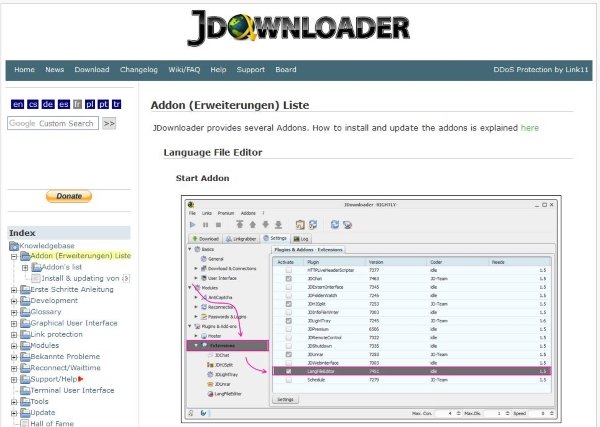The image size is (600, 427).
Task: Focus the Google Custom Search field
Action: [x=53, y=123]
